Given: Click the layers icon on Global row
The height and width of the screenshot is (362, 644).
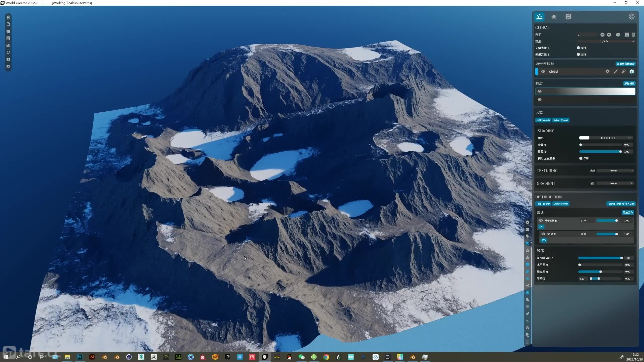Looking at the screenshot, I should (x=632, y=71).
